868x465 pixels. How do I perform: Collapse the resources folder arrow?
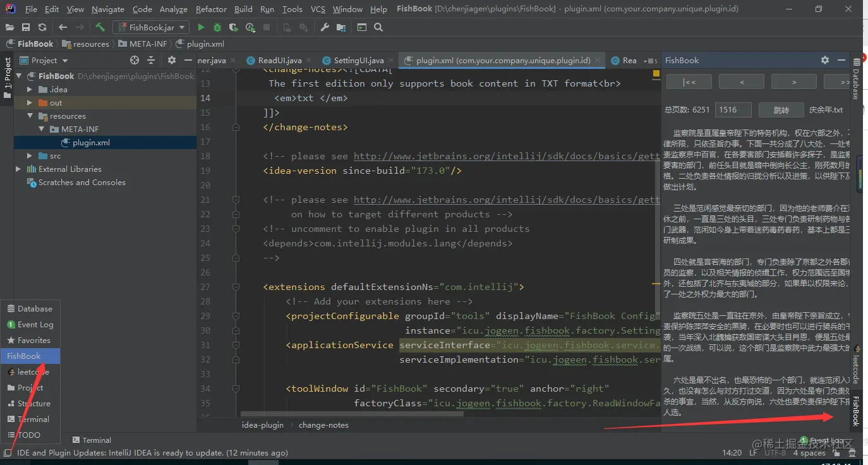coord(30,116)
